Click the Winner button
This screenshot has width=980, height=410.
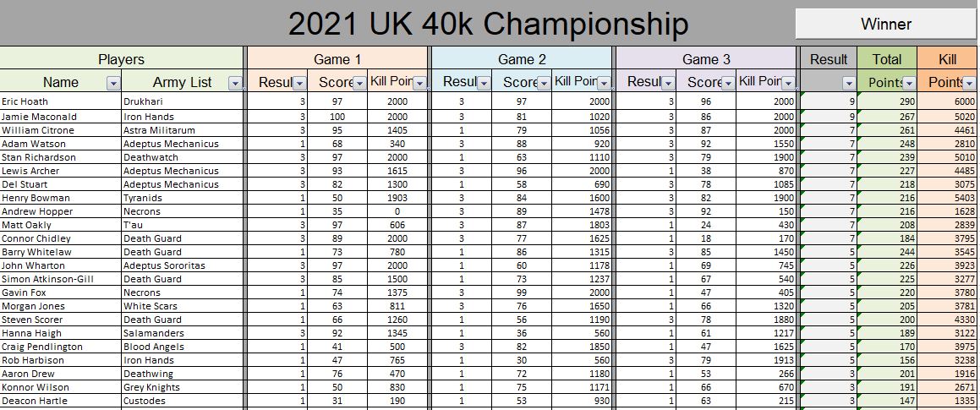(x=885, y=25)
